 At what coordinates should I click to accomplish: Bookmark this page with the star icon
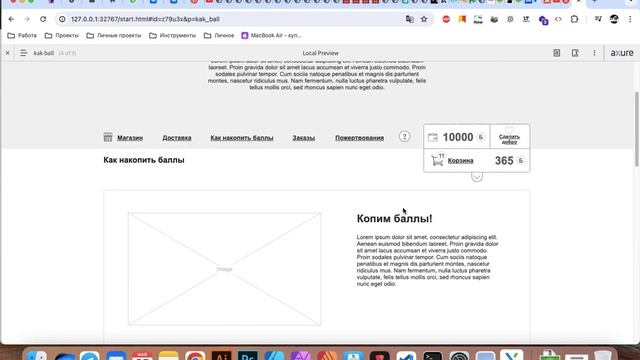point(424,19)
